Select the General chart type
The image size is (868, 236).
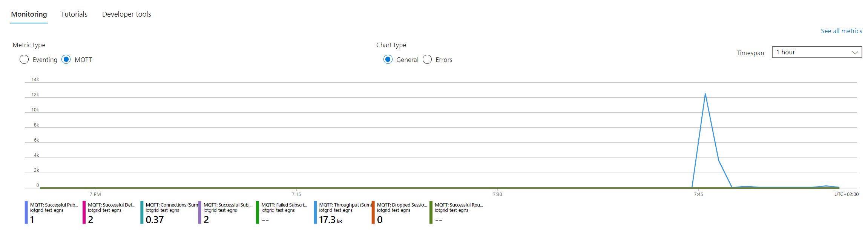coord(388,60)
